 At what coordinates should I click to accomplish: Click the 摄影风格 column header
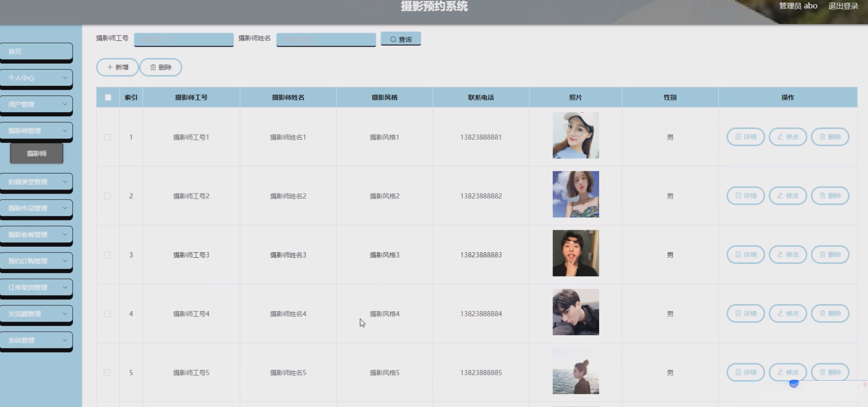coord(385,98)
